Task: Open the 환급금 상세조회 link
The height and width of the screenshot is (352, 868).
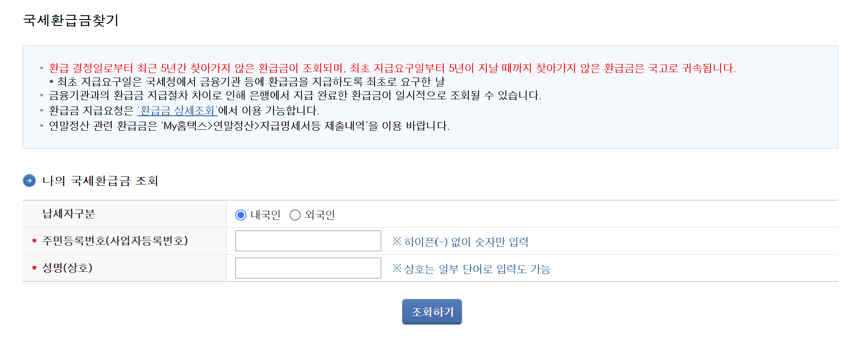Action: pos(177,112)
